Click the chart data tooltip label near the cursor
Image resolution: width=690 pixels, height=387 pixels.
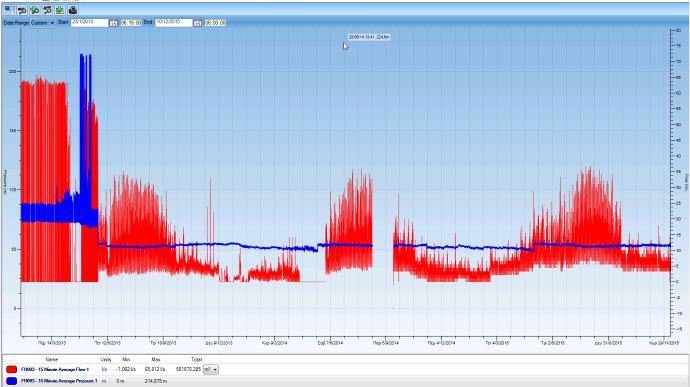(x=369, y=37)
